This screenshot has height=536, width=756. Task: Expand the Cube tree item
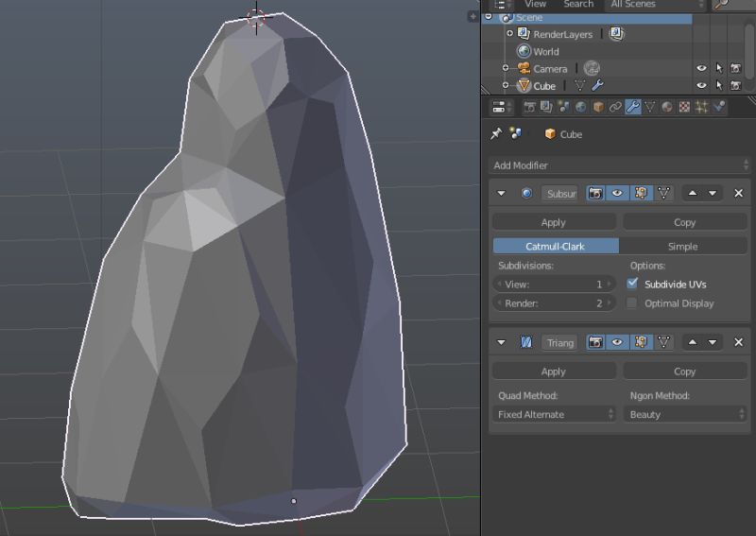[506, 85]
